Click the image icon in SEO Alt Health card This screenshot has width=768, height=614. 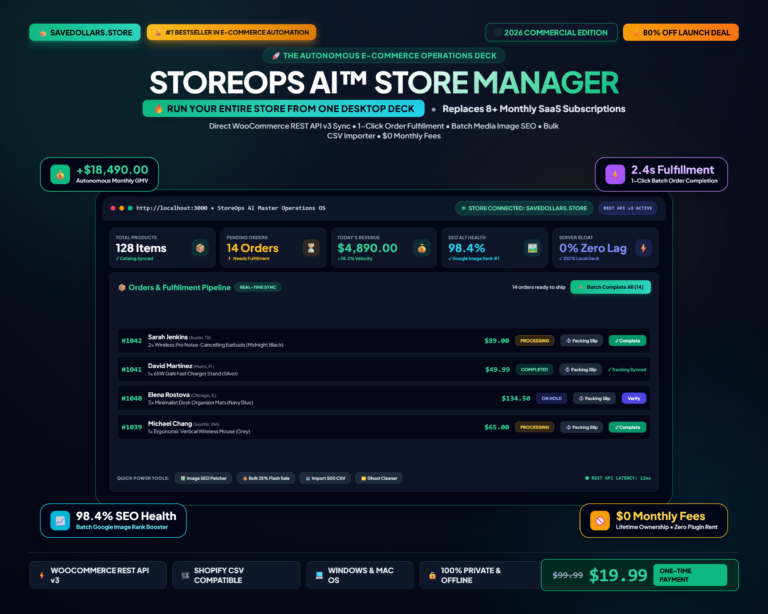coord(532,248)
